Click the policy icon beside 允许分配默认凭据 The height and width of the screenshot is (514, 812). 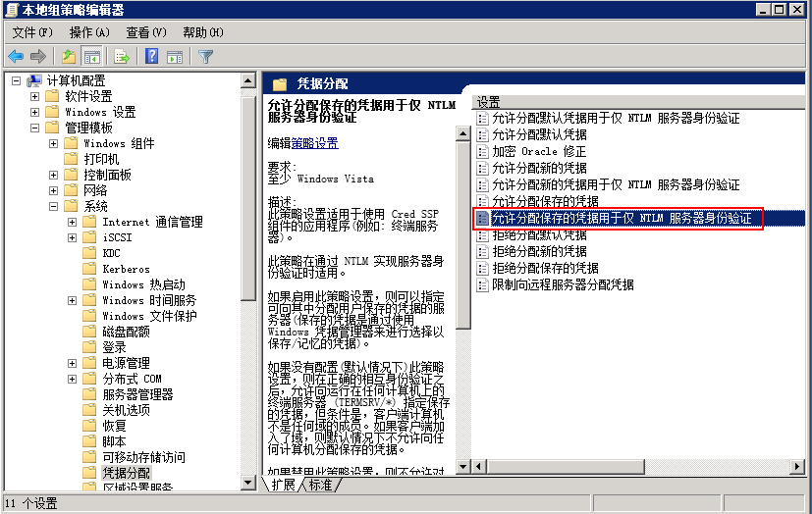click(x=483, y=135)
